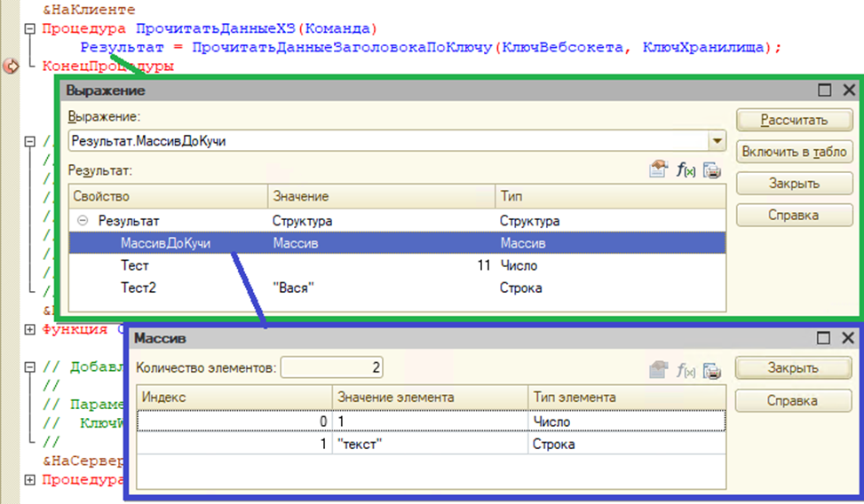Click the &НаСервер directive in the code
This screenshot has width=864, height=504.
[83, 461]
